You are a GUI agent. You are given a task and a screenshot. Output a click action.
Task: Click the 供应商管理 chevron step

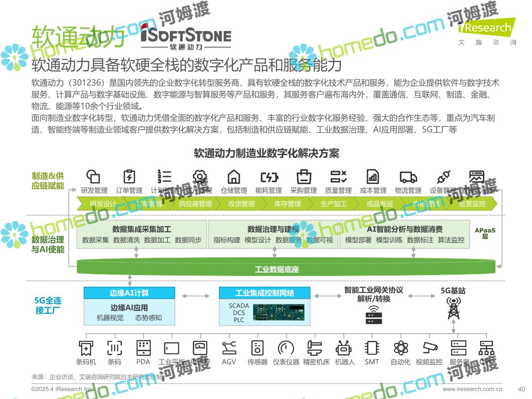click(x=196, y=204)
